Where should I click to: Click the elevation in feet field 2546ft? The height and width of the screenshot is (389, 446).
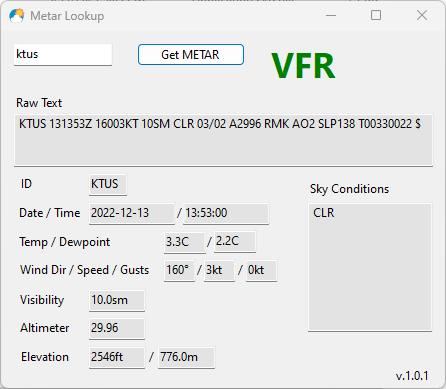click(117, 357)
